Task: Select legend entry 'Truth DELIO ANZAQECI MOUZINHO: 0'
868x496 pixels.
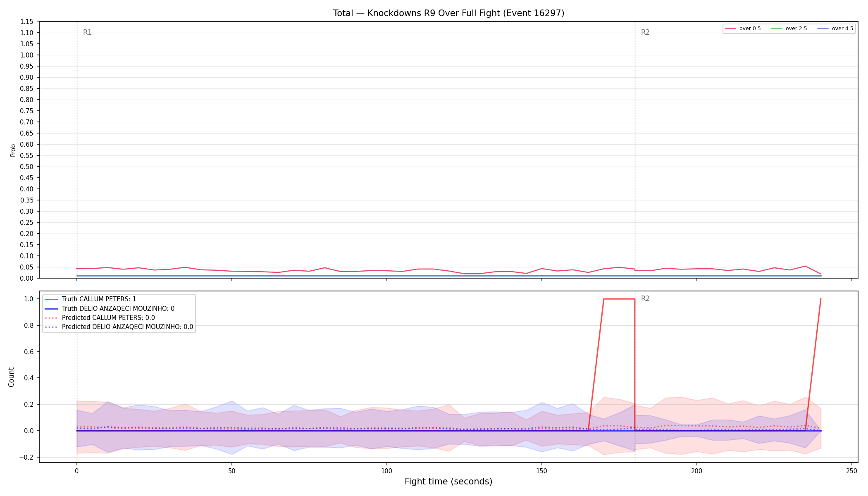Action: pos(118,309)
